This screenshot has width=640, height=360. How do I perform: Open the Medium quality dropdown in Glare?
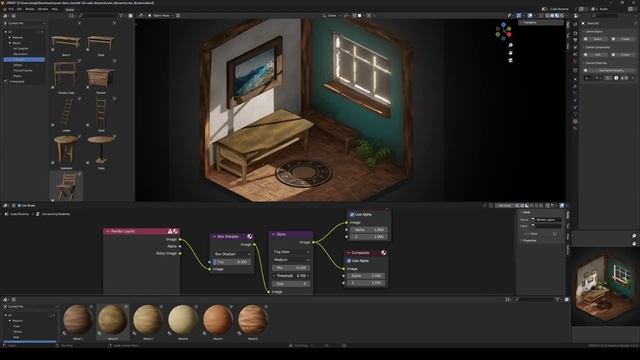point(291,260)
